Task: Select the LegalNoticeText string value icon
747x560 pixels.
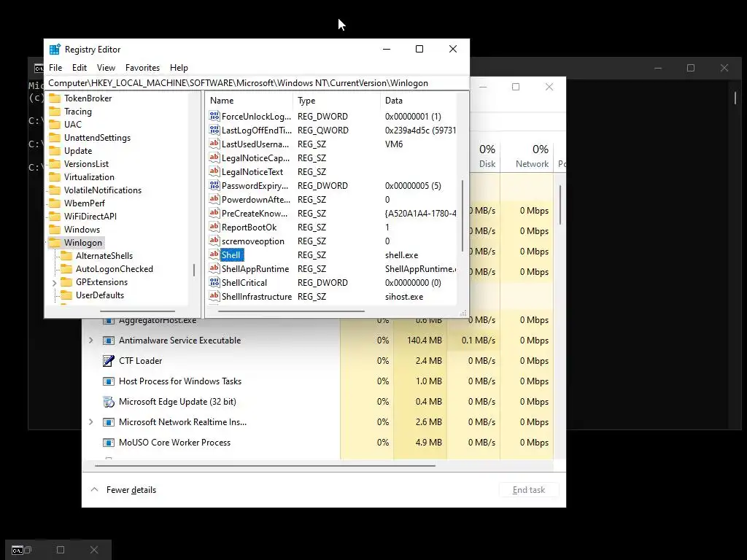Action: (214, 171)
